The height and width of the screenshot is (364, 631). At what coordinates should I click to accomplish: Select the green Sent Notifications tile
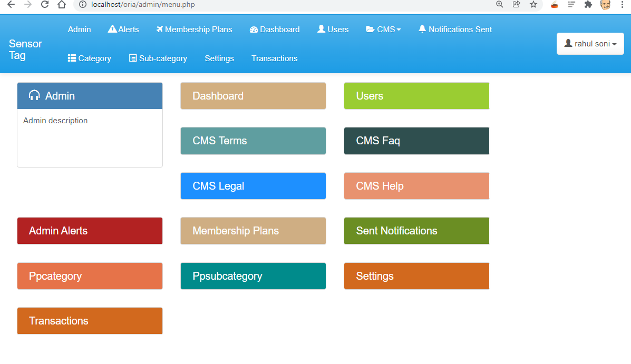416,231
